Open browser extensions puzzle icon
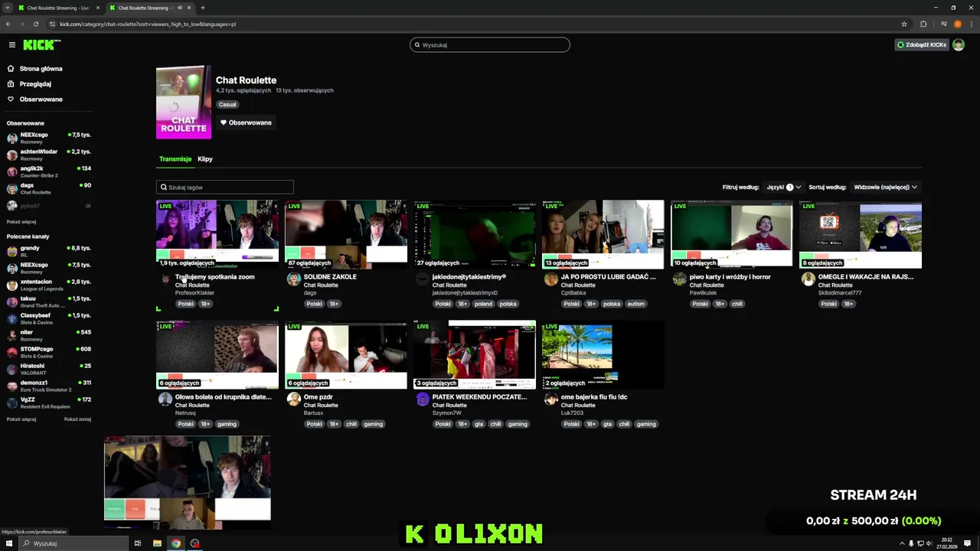980x551 pixels. click(x=923, y=24)
